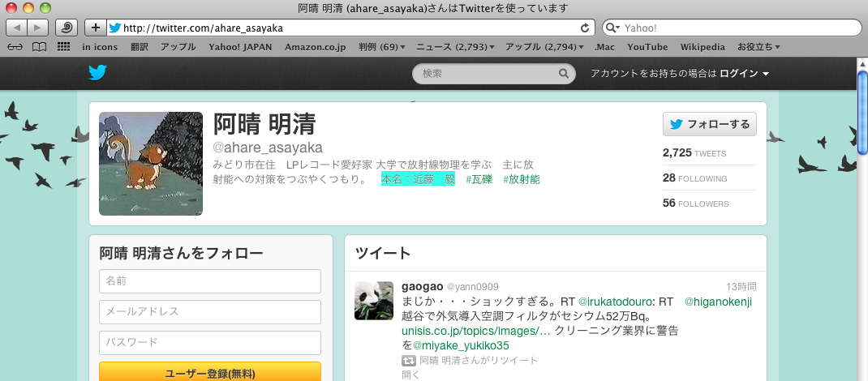This screenshot has width=868, height=381.
Task: Click the 阿晴 明清 profile name heading
Action: [264, 124]
